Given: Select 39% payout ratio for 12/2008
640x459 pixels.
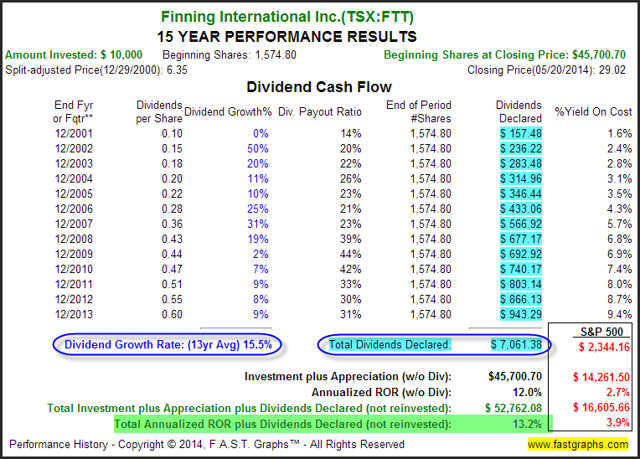Looking at the screenshot, I should [x=351, y=239].
